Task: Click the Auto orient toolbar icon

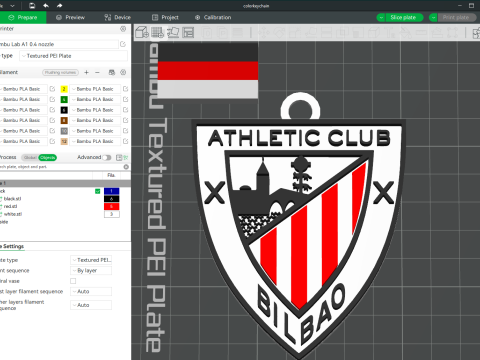Action: click(173, 32)
